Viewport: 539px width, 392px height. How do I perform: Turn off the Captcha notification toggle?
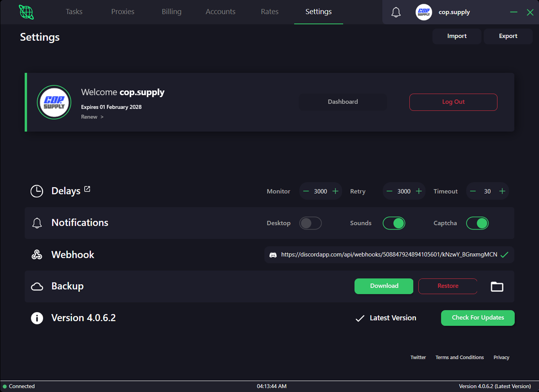[x=477, y=223]
